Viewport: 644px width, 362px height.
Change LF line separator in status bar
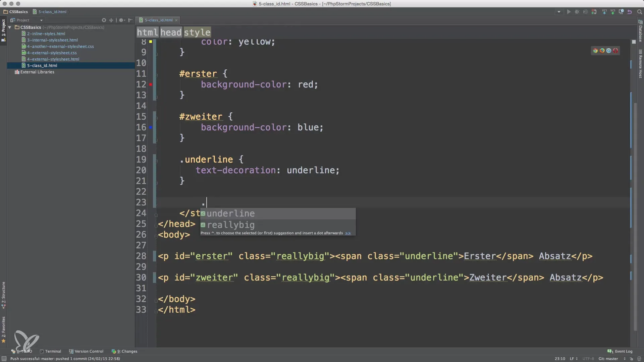tap(574, 359)
